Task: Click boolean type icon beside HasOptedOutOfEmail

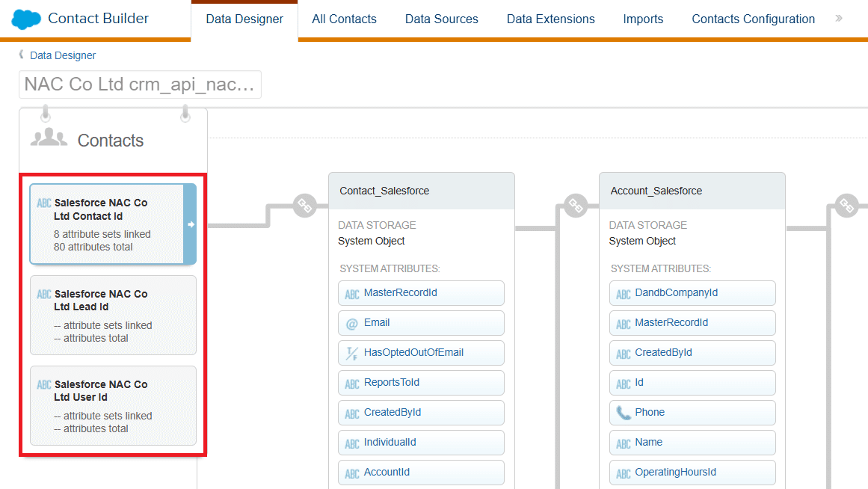Action: coord(351,354)
